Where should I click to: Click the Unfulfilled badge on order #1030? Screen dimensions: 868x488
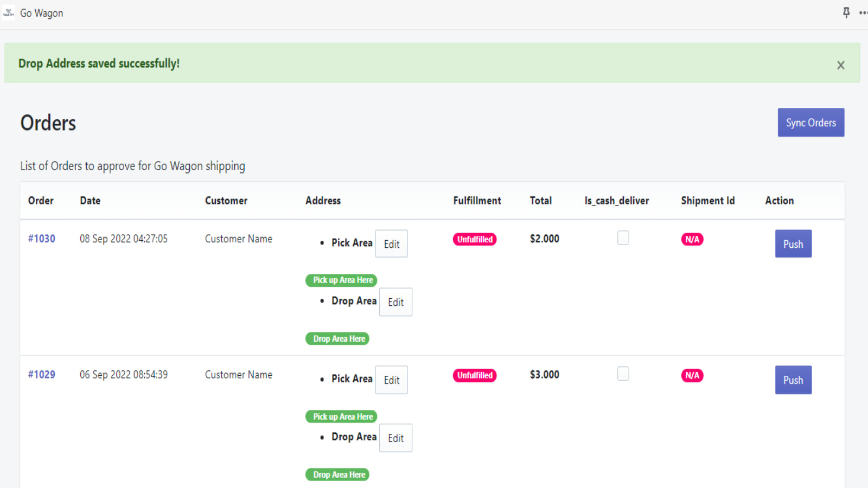[x=474, y=239]
